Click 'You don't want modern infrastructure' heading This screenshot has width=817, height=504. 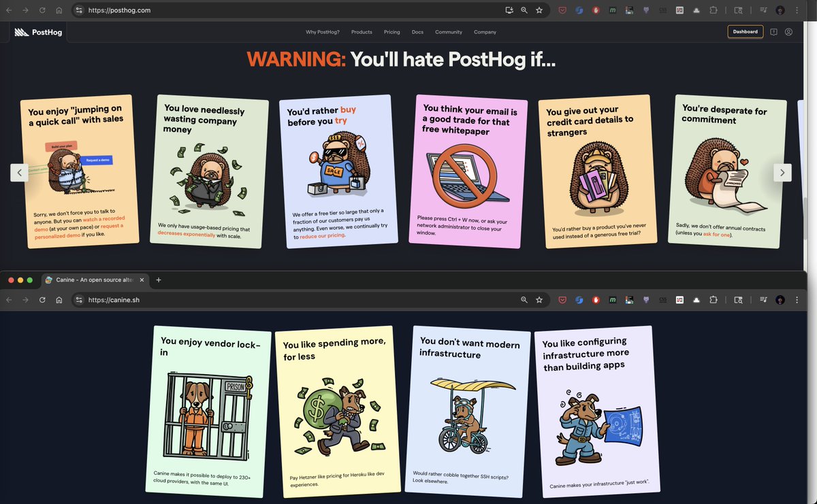click(x=470, y=348)
